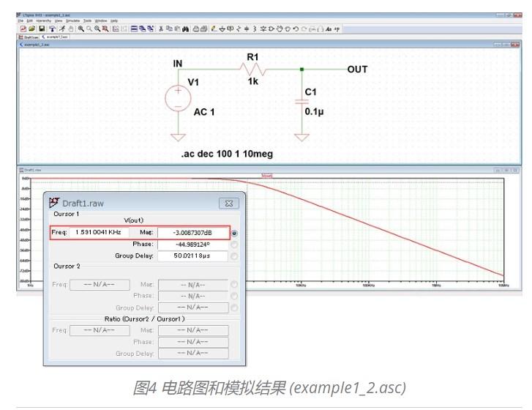532x410 pixels.
Task: Click the V(out) trace label on plot
Action: [267, 176]
